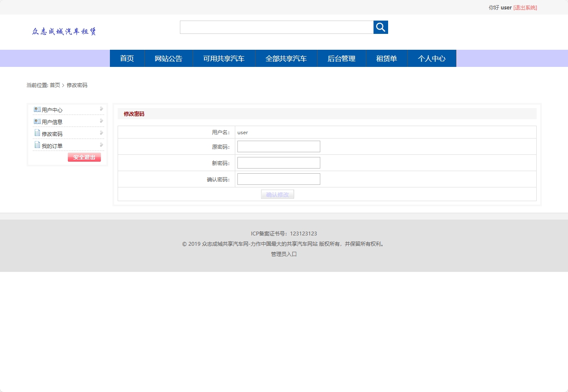Click the 原密码 input field
568x392 pixels.
tap(278, 146)
